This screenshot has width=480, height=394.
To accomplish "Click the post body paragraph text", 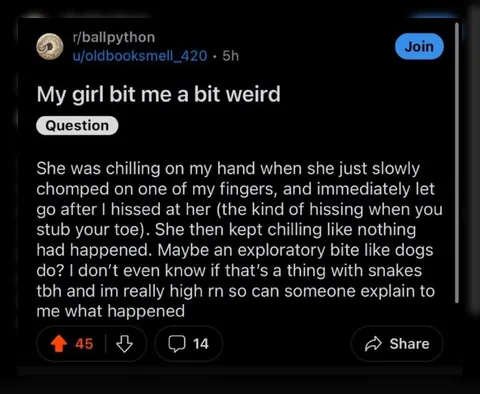I will pyautogui.click(x=239, y=240).
